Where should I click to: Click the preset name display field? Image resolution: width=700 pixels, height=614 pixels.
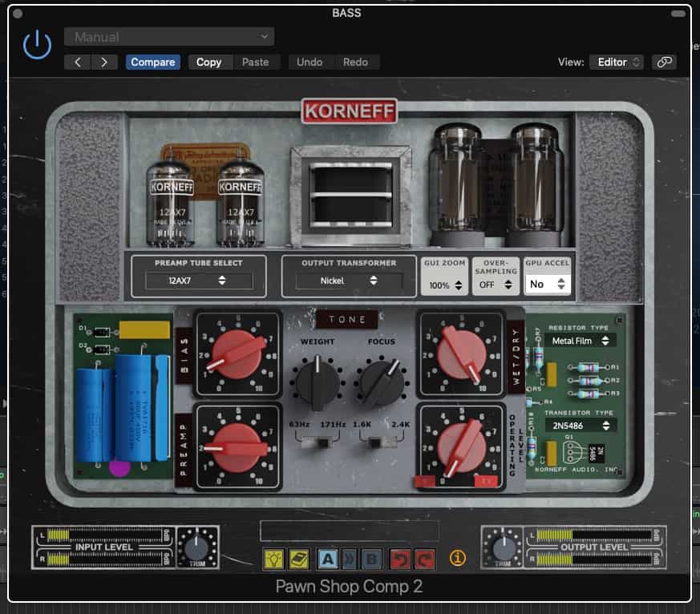coord(349,531)
